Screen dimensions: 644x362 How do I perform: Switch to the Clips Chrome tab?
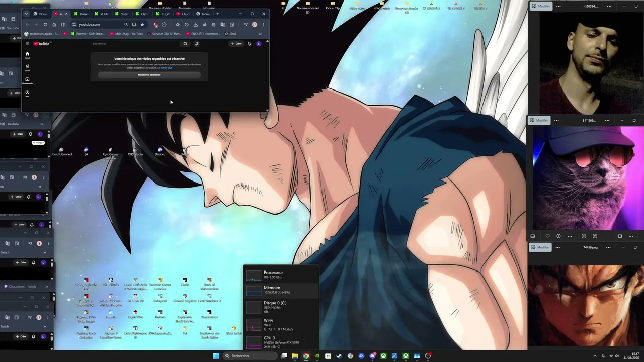(x=142, y=14)
